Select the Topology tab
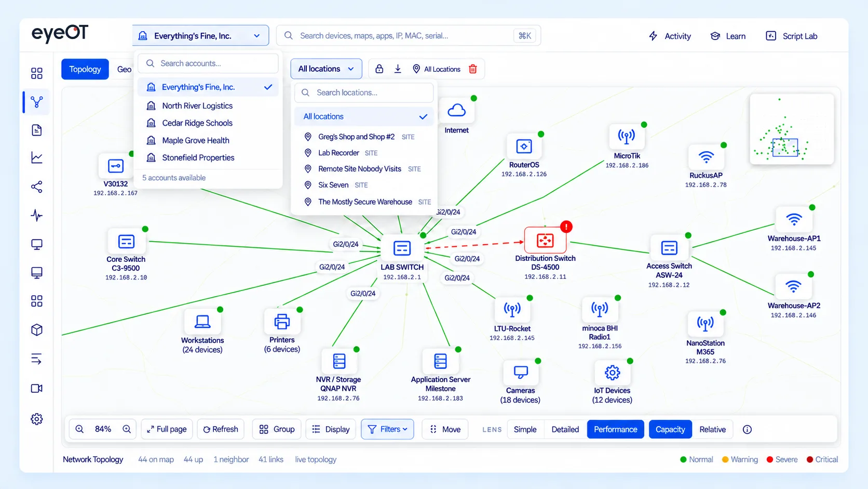868x489 pixels. coord(85,69)
